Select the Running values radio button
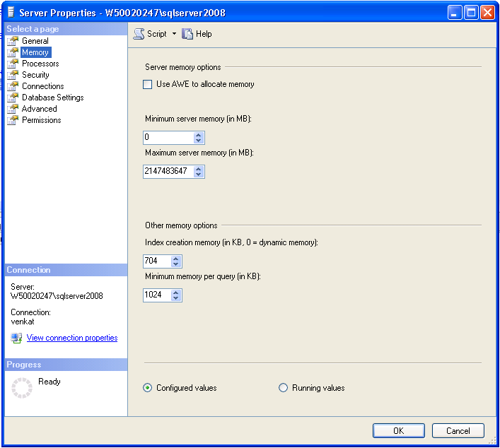The image size is (500, 448). pyautogui.click(x=283, y=388)
